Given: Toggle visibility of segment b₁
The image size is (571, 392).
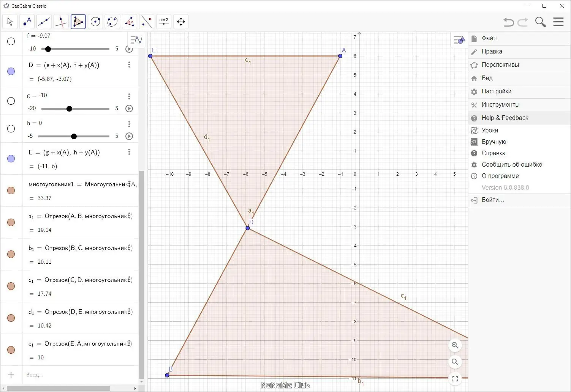Looking at the screenshot, I should (11, 254).
